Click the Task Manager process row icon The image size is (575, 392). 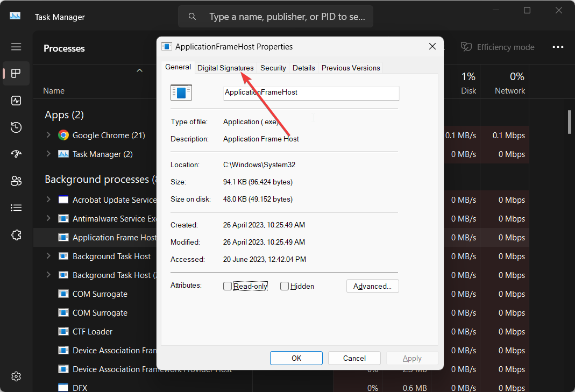63,154
